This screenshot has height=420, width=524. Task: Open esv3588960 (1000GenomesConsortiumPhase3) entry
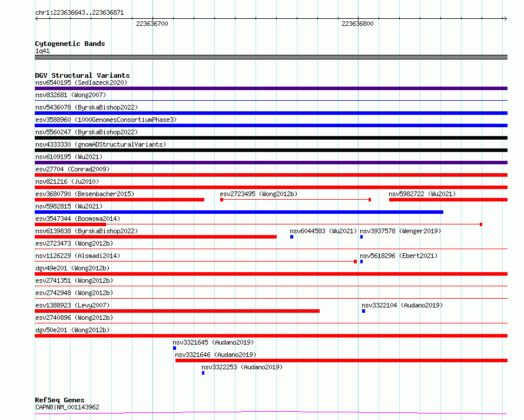(x=106, y=120)
